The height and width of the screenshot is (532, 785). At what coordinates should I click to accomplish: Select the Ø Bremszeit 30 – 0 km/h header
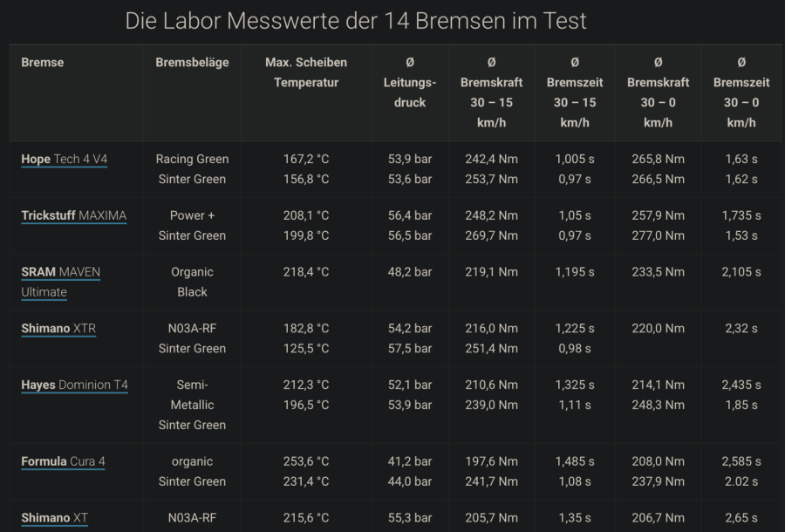(741, 92)
